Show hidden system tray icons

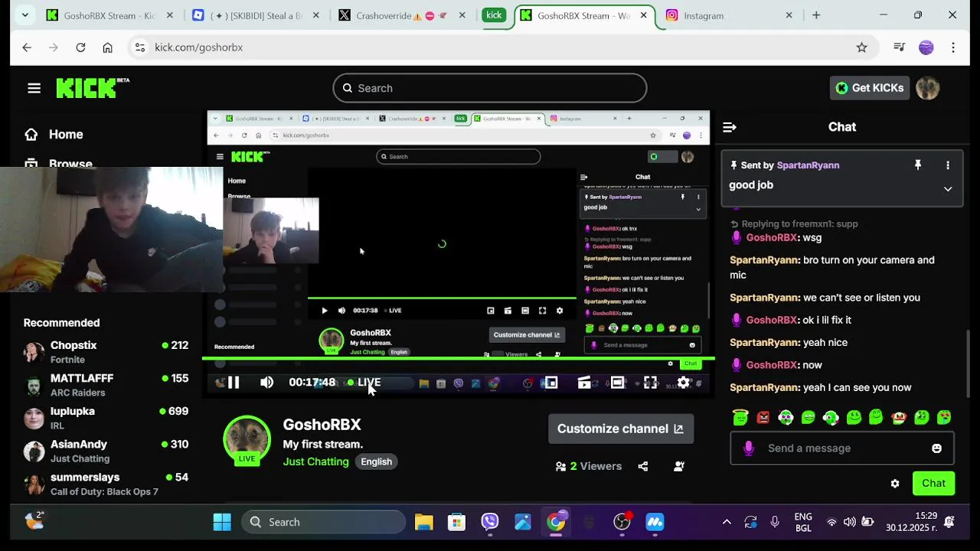(x=727, y=523)
